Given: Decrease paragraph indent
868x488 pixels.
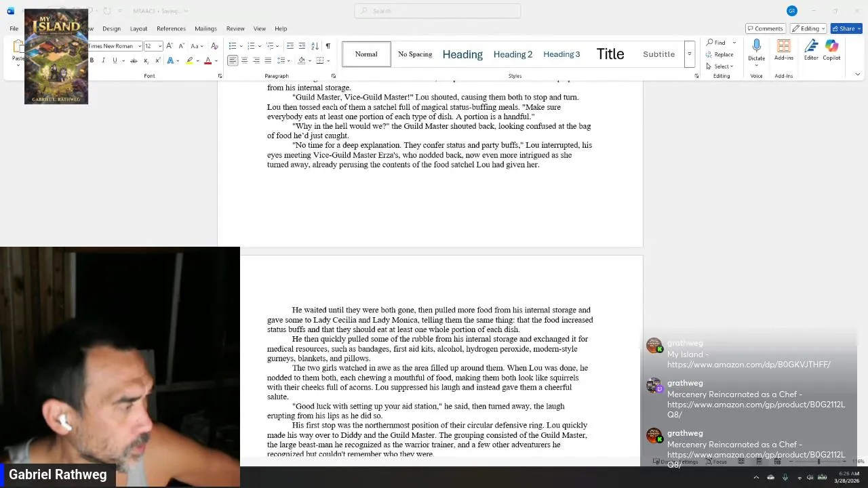Looking at the screenshot, I should point(290,46).
